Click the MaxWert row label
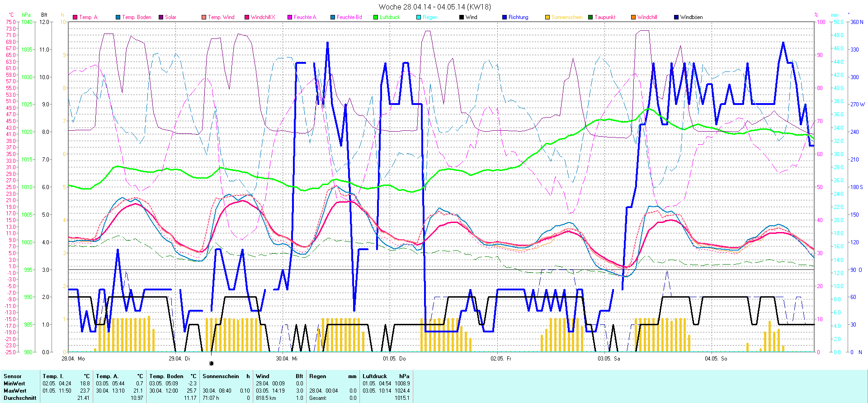The height and width of the screenshot is (403, 868). 15,391
